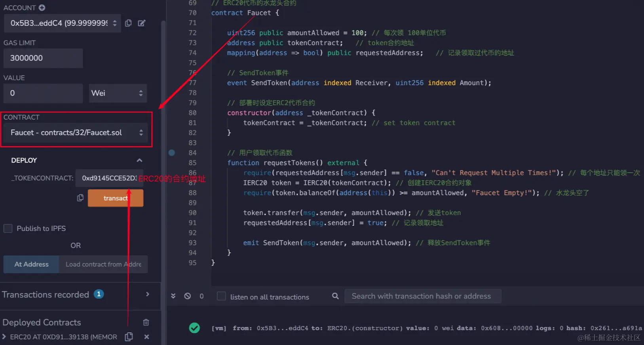Viewport: 644px width, 345px height.
Task: Click the 'contract Faucet {' code line
Action: (x=245, y=13)
